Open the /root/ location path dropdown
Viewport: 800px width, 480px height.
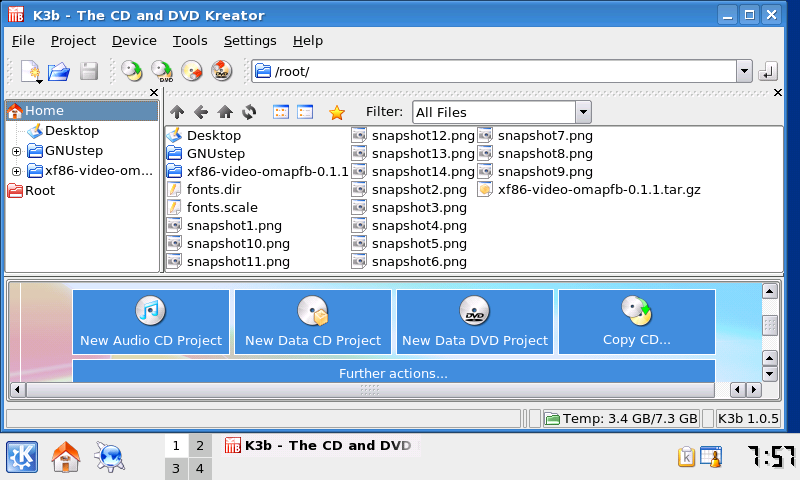tap(743, 71)
